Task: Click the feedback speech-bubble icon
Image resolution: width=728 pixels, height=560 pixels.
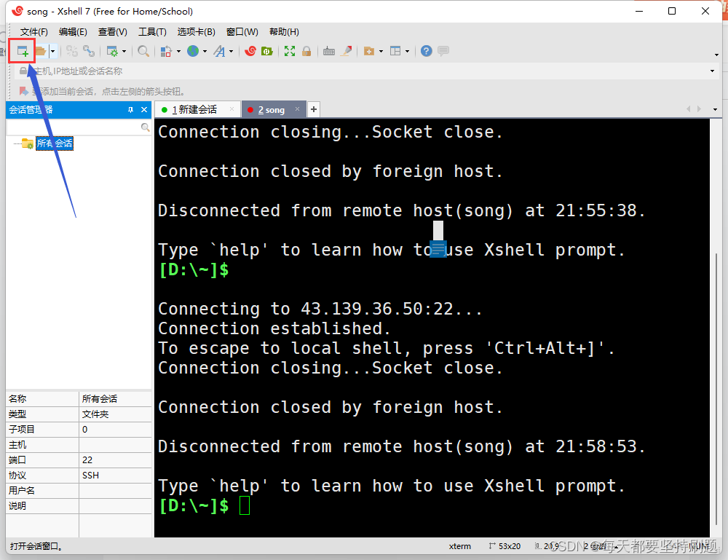Action: click(443, 51)
